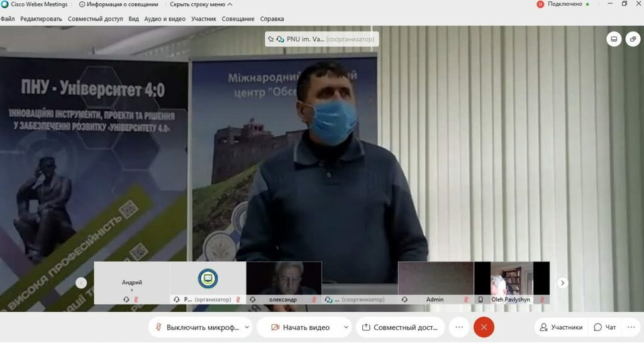Expand video options arrow beside Начать видео
644x343 pixels.
pyautogui.click(x=345, y=327)
